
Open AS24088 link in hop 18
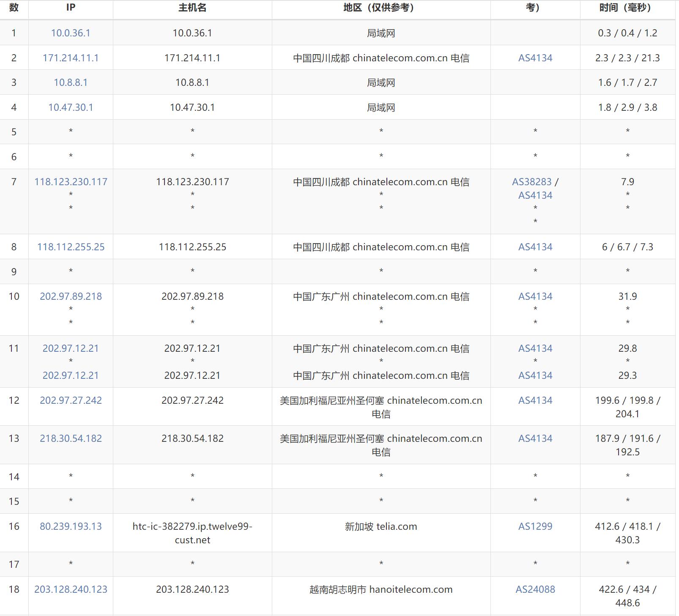[x=535, y=589]
